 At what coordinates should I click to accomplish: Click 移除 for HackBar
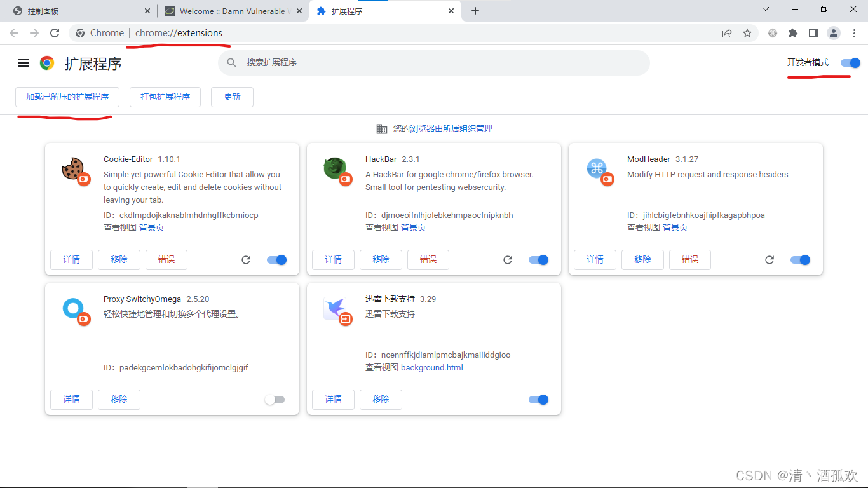[x=381, y=260]
